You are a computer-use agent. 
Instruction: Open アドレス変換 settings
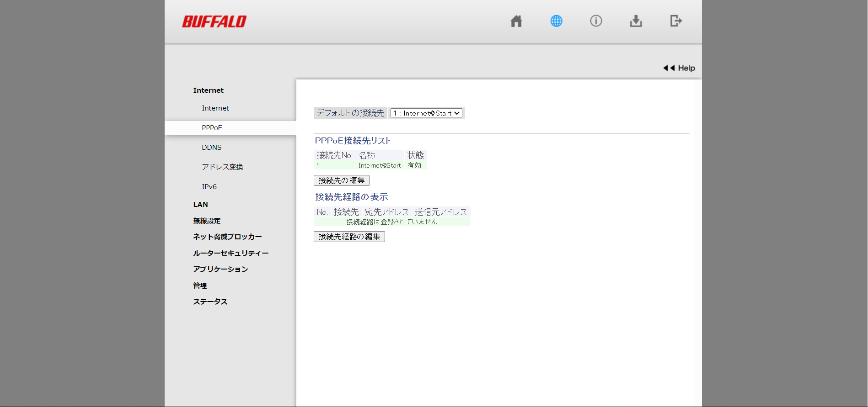pos(222,167)
